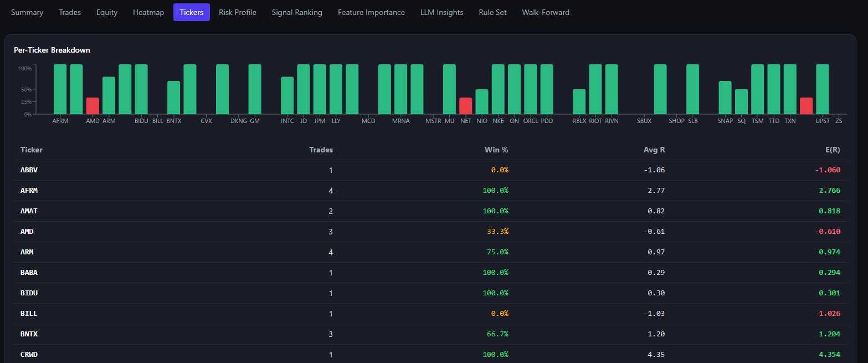
Task: Open the Risk Profile tab
Action: [x=238, y=12]
